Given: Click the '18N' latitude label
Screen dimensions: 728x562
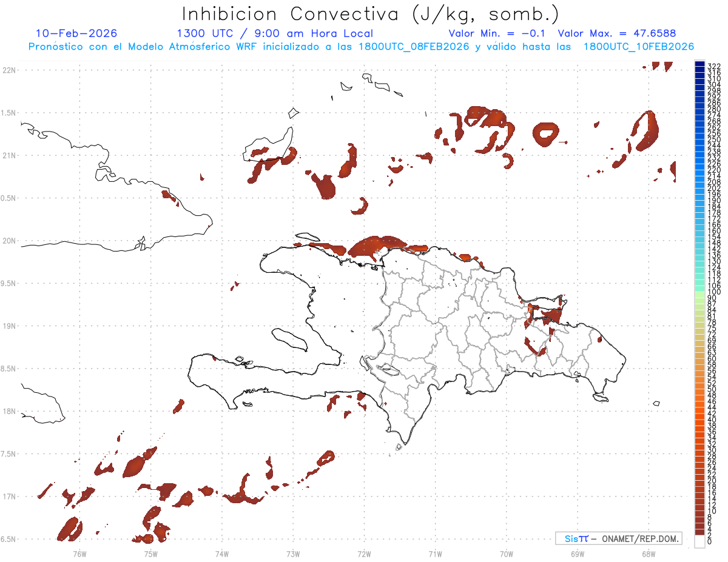Looking at the screenshot, I should 9,411.
